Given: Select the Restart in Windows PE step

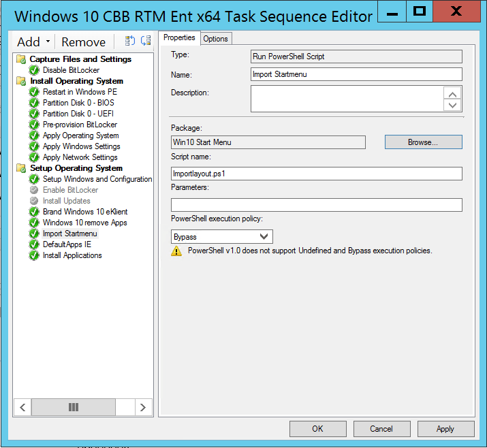Looking at the screenshot, I should pos(80,92).
